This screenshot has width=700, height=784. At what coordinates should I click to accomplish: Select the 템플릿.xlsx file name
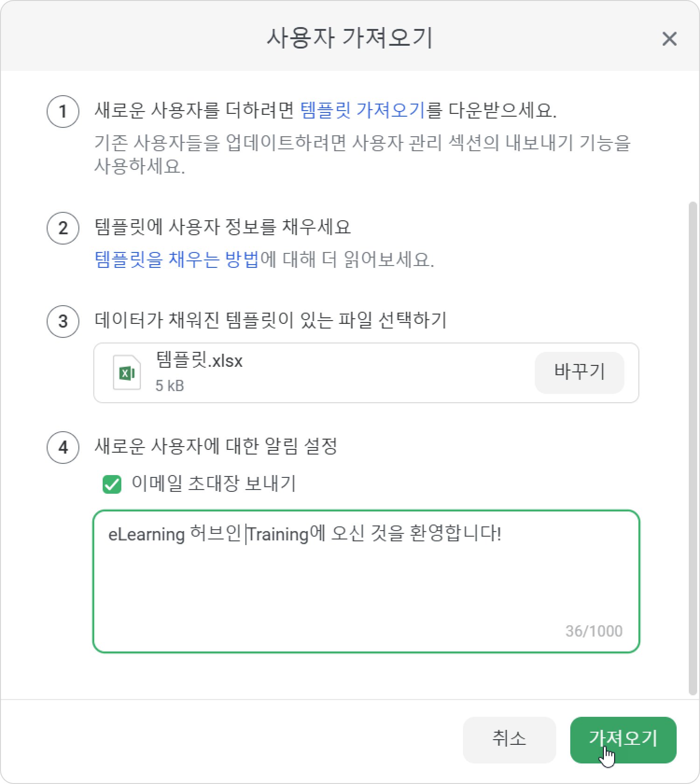pyautogui.click(x=200, y=361)
